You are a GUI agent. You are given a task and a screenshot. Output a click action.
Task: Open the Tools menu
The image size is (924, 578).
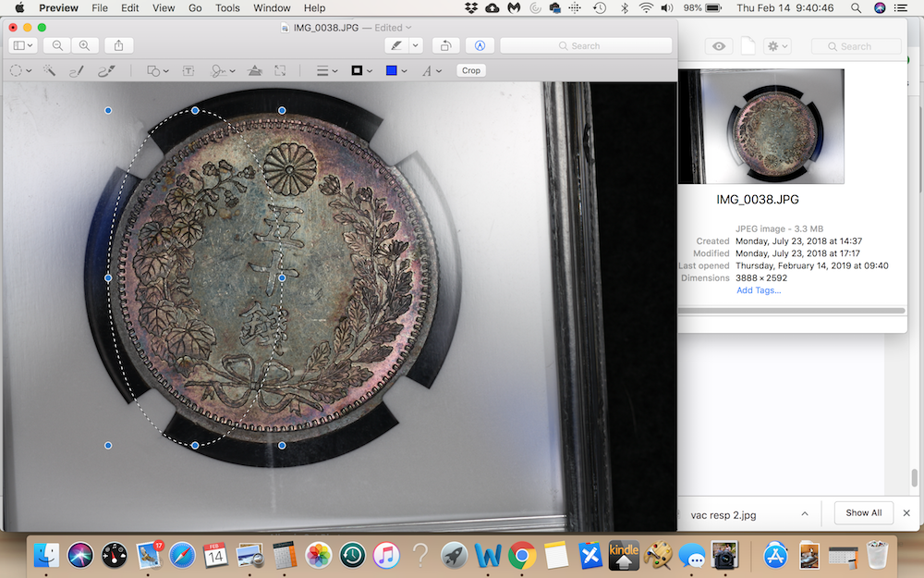(x=227, y=8)
